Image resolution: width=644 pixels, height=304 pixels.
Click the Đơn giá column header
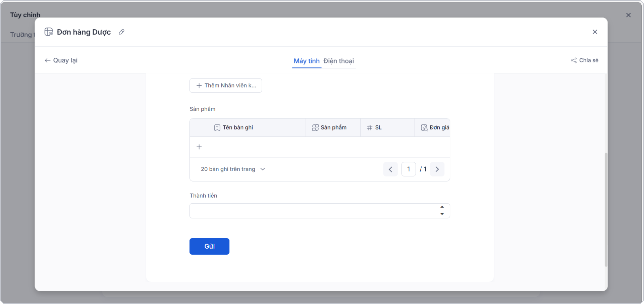[432, 128]
